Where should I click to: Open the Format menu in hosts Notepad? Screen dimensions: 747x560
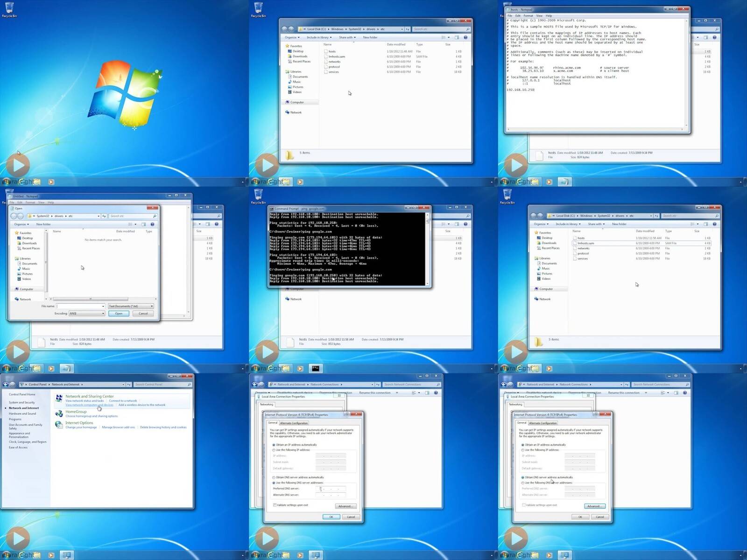pos(528,15)
